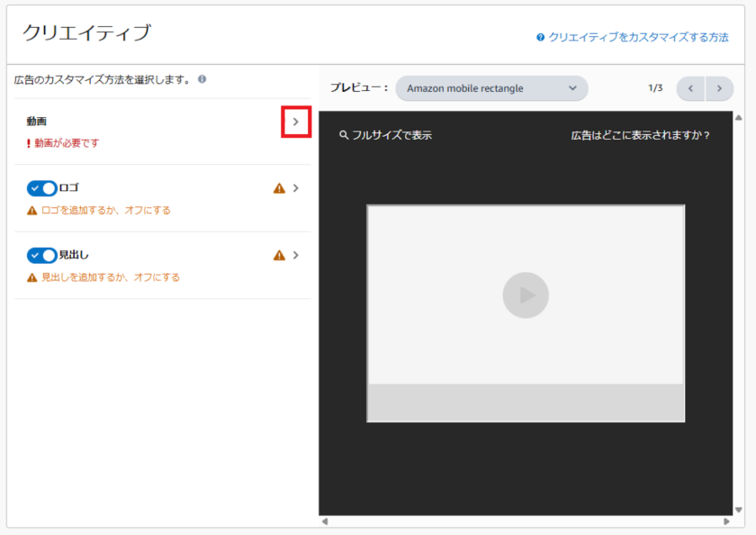Click the warning triangle in 見出し row
756x535 pixels.
(279, 256)
